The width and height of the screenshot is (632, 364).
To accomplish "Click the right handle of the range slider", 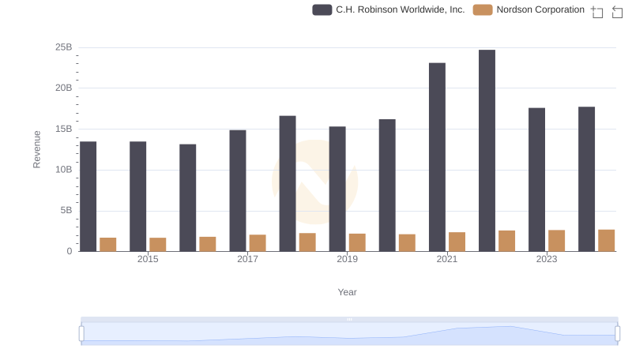I will (x=618, y=334).
